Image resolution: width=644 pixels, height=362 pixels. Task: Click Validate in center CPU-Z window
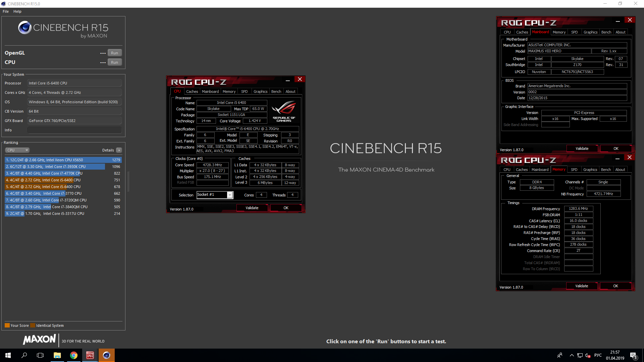252,208
